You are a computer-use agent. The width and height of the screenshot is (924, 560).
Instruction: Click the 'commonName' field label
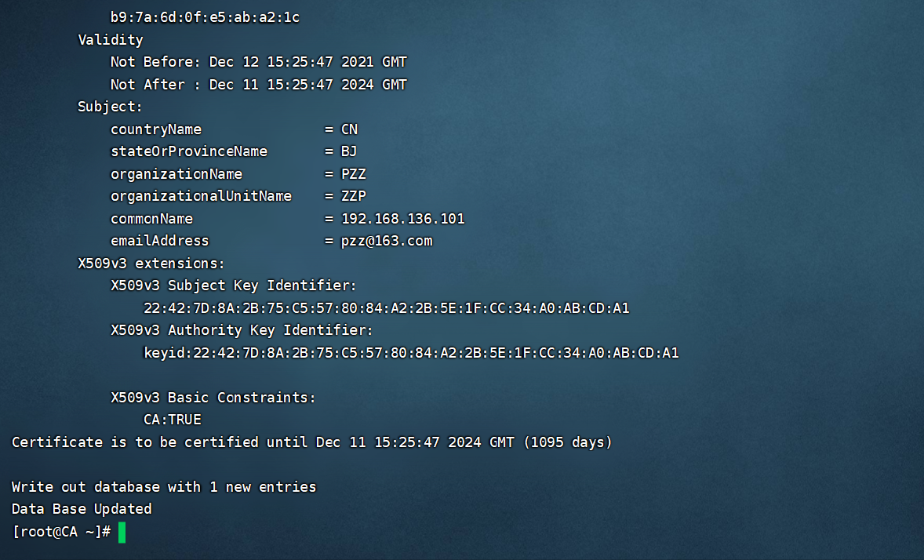(152, 219)
